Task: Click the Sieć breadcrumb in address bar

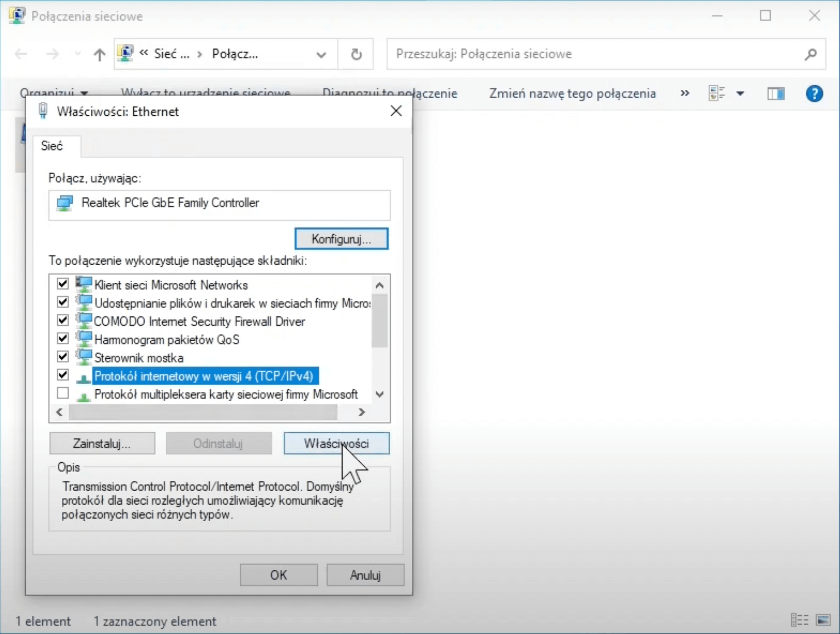Action: pos(172,54)
